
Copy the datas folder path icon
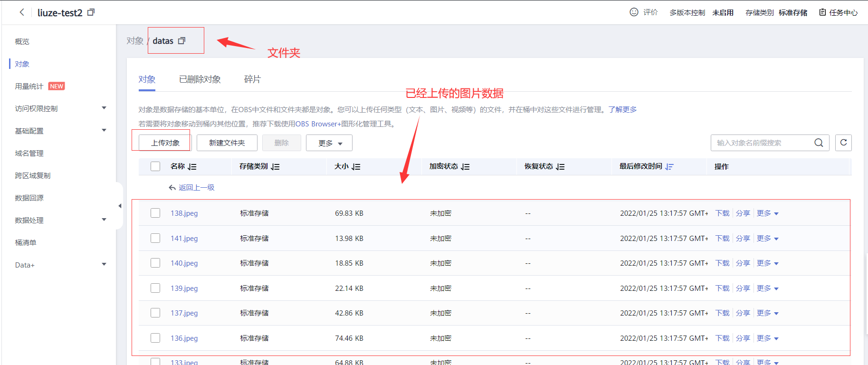(181, 41)
